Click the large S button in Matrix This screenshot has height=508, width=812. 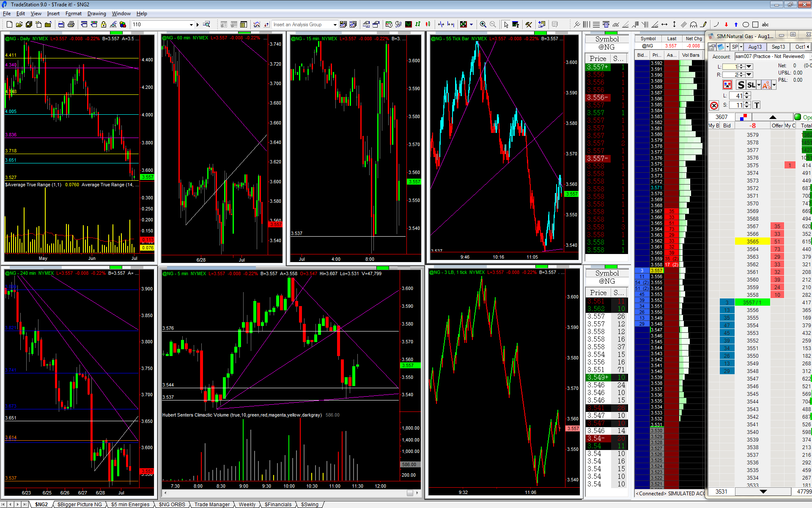(x=741, y=85)
